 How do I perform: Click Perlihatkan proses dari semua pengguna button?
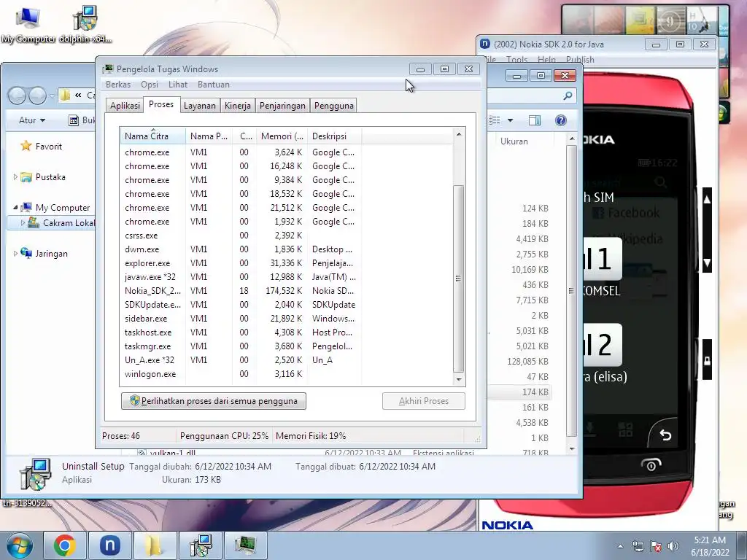coord(214,401)
